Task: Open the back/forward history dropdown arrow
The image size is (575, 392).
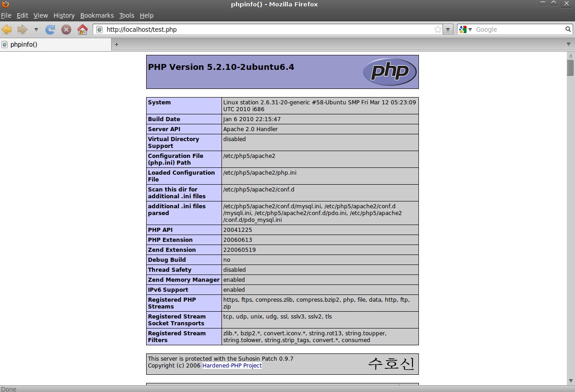Action: [36, 30]
